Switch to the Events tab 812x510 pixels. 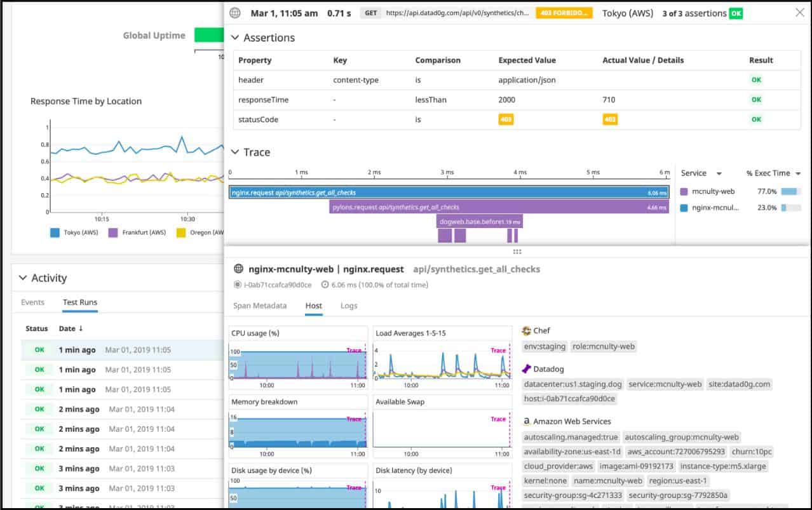[x=32, y=302]
